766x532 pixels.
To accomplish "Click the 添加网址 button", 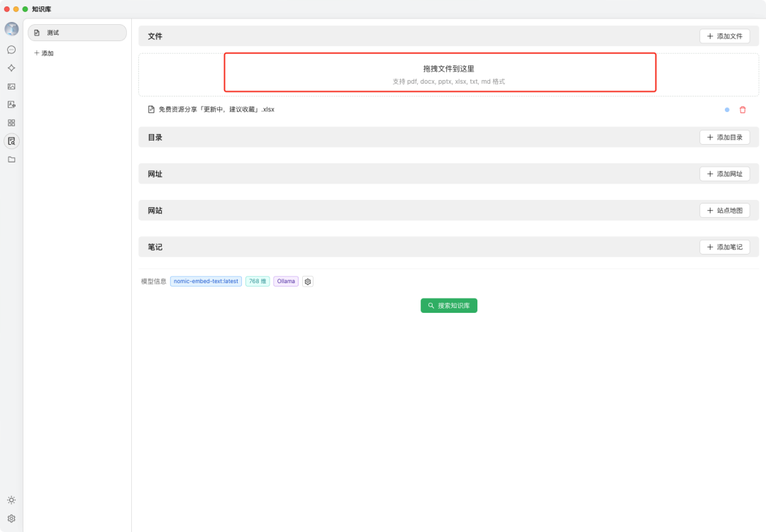I will point(724,174).
